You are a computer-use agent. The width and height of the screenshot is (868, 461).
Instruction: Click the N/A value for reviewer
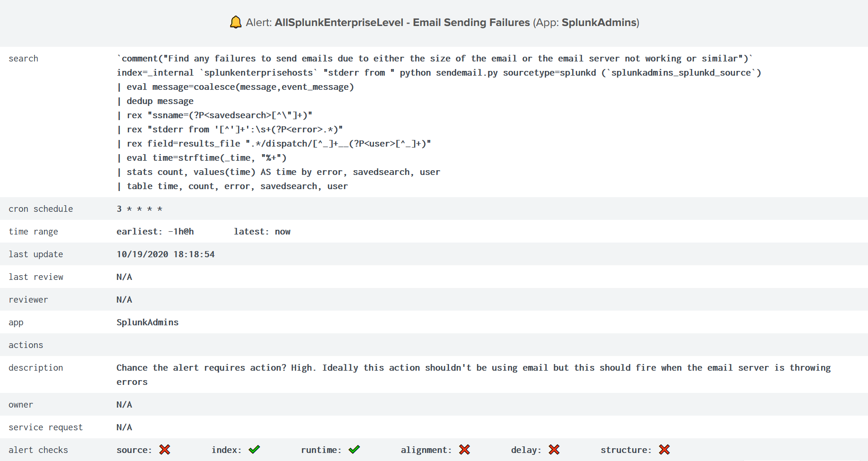(x=124, y=300)
